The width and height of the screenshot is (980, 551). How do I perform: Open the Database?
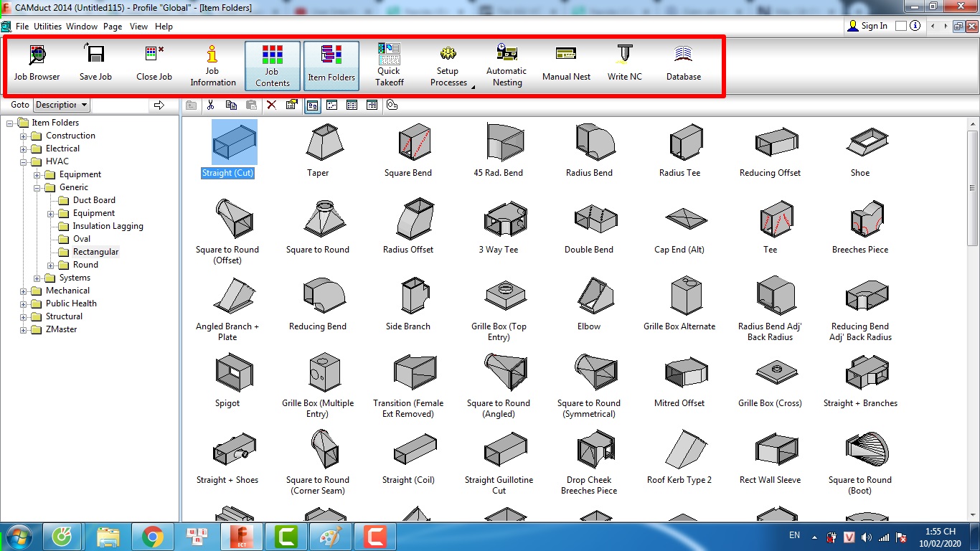[684, 65]
